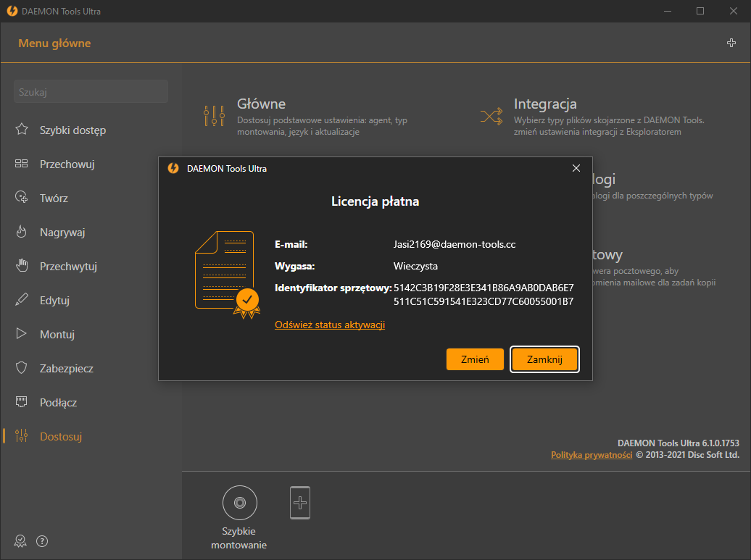Select Przechowuj menu item
The height and width of the screenshot is (560, 751).
click(67, 164)
